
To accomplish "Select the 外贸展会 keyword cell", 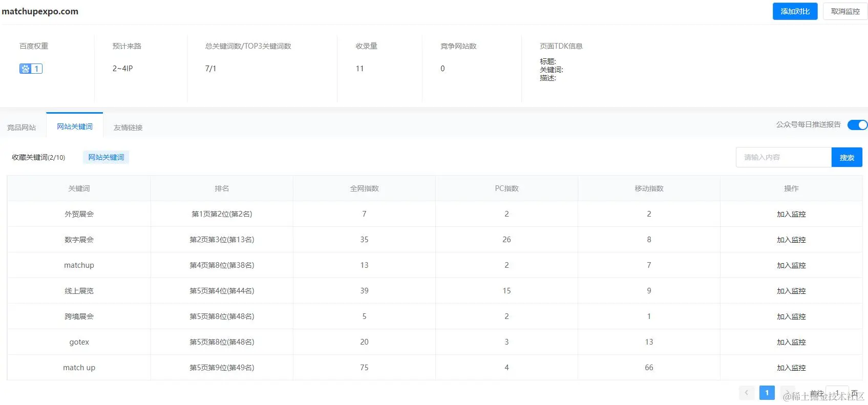I will point(79,214).
